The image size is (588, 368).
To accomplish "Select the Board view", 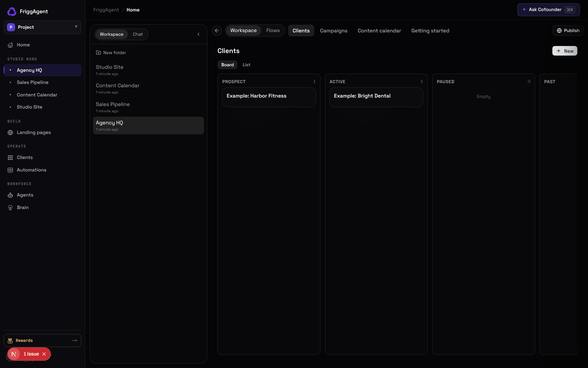I will [227, 65].
